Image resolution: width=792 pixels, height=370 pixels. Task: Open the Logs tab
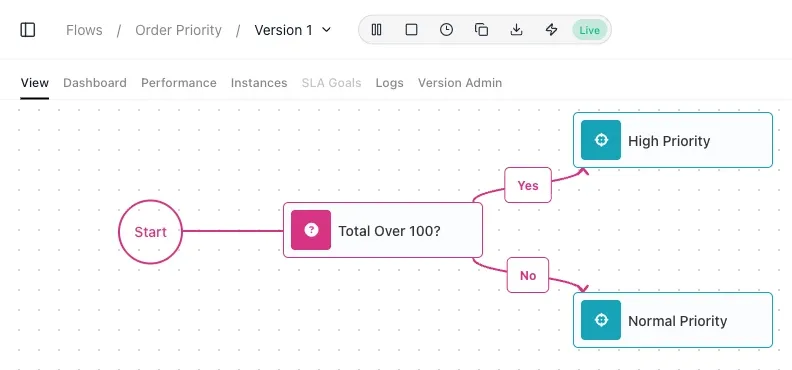(389, 83)
